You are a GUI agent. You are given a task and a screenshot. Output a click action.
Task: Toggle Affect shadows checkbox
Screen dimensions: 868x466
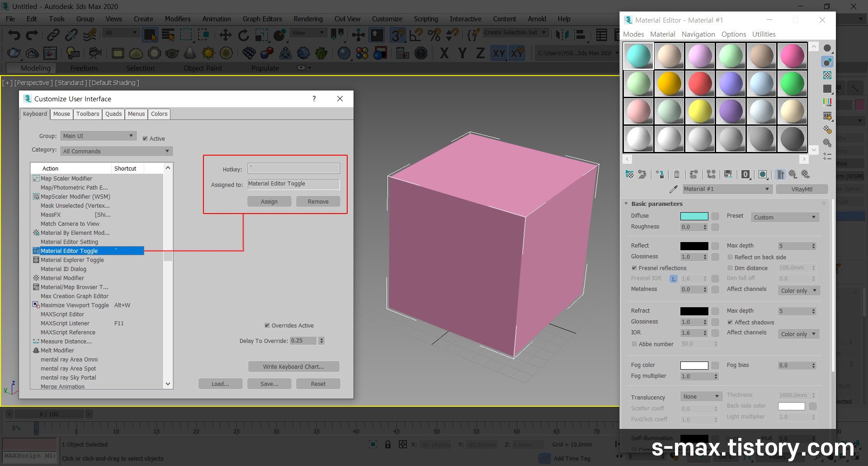click(x=730, y=322)
